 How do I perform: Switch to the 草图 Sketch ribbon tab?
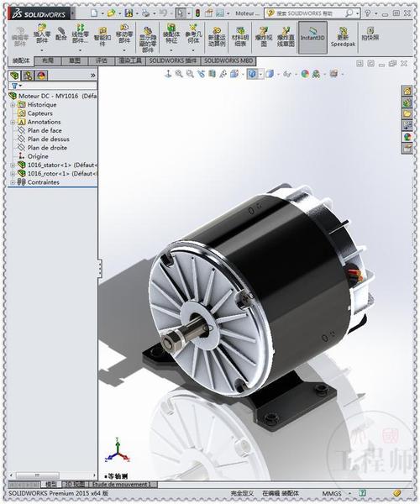click(75, 60)
